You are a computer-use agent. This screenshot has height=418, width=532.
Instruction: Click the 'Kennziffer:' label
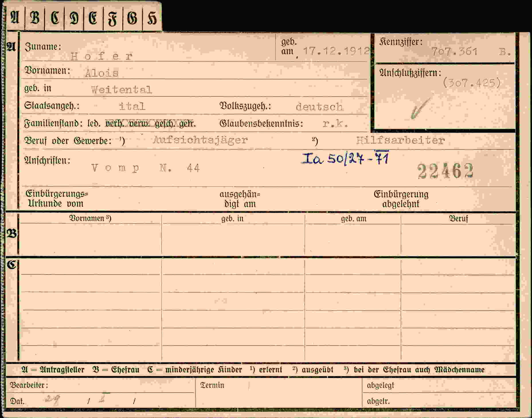pyautogui.click(x=401, y=42)
